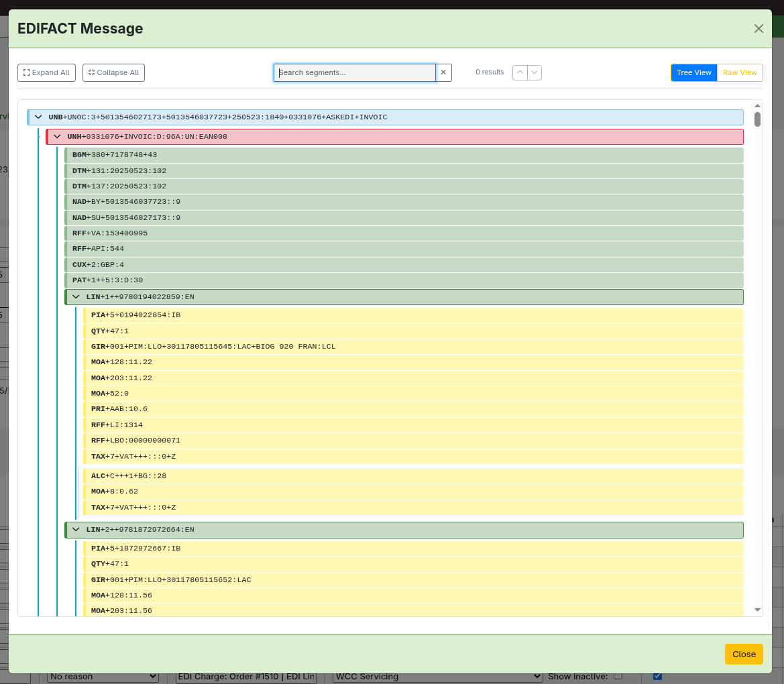Open the 'WCC Servicing' dropdown

(437, 677)
